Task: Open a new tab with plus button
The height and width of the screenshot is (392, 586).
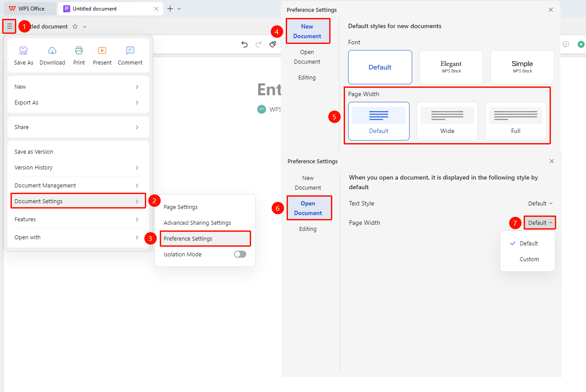Action: tap(170, 8)
